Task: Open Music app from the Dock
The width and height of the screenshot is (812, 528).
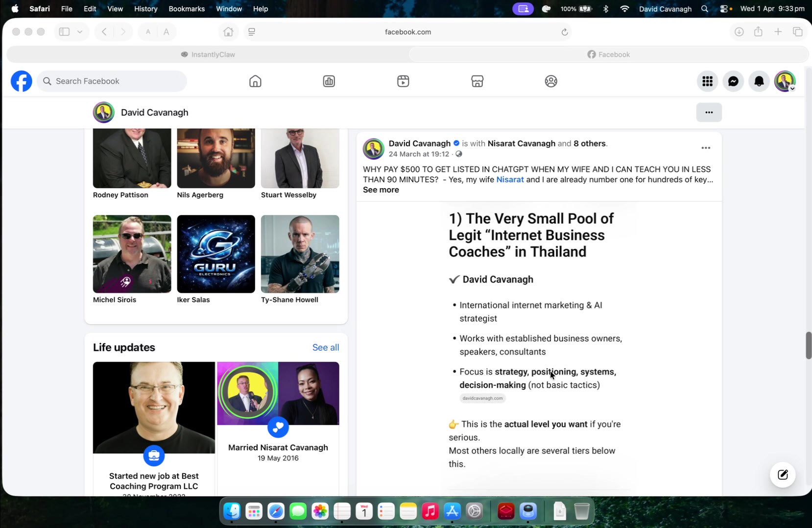Action: click(x=430, y=511)
